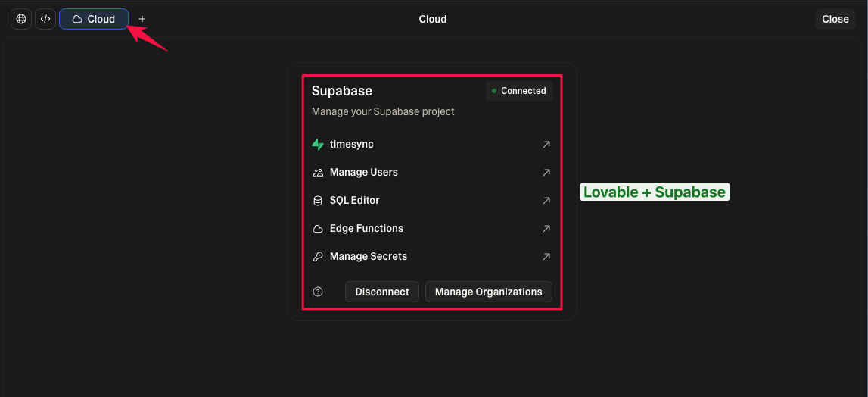Viewport: 868px width, 397px height.
Task: Open external arrow beside timesync
Action: tap(546, 144)
